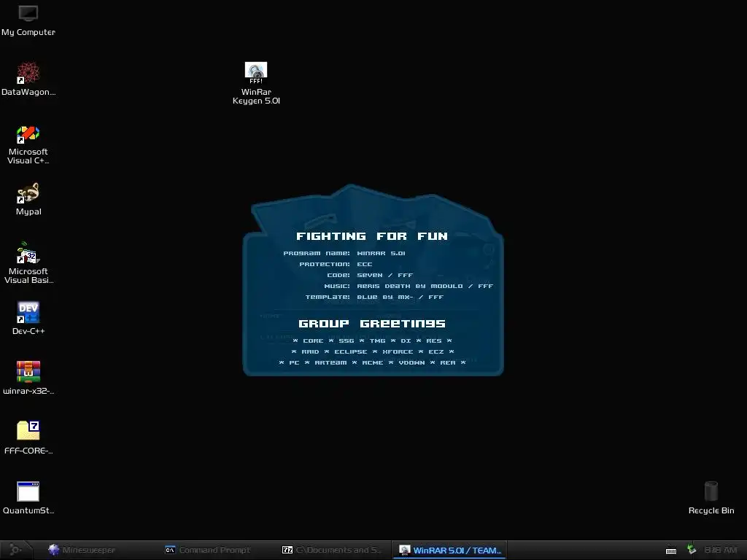Select the winrar-x32 installer icon

tap(28, 378)
